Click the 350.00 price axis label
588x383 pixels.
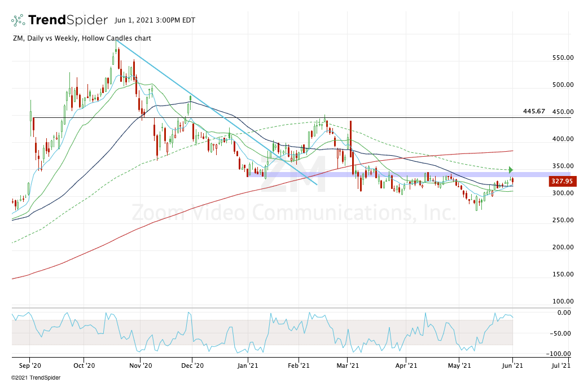coord(563,166)
